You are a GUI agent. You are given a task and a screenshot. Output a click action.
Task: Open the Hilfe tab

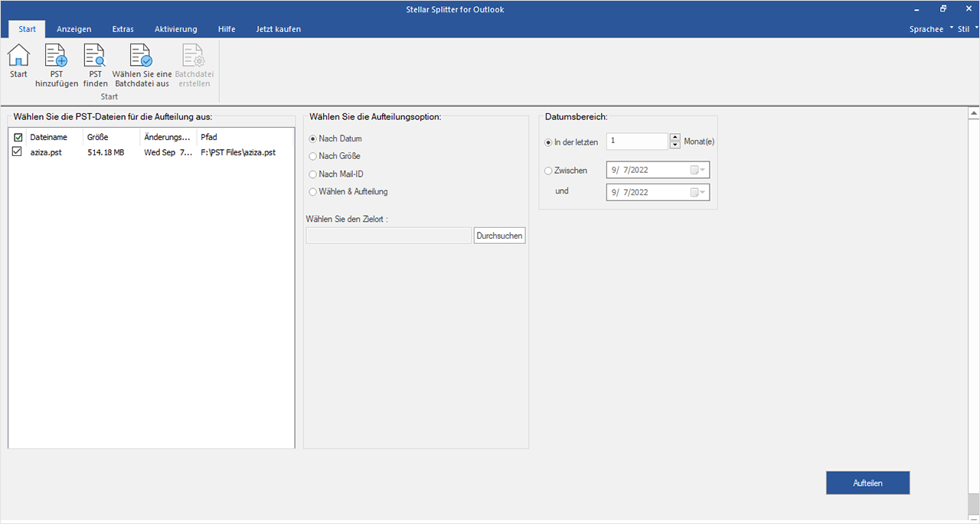[227, 29]
